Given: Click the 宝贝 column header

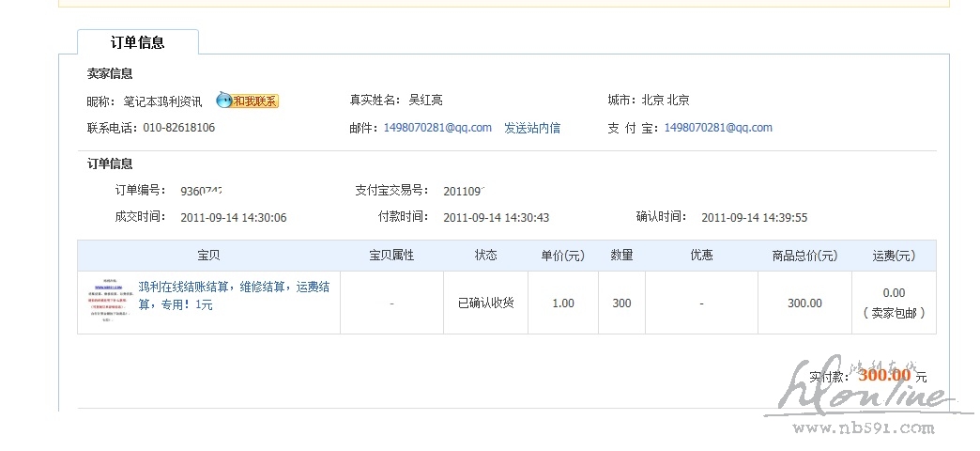Looking at the screenshot, I should [x=208, y=256].
